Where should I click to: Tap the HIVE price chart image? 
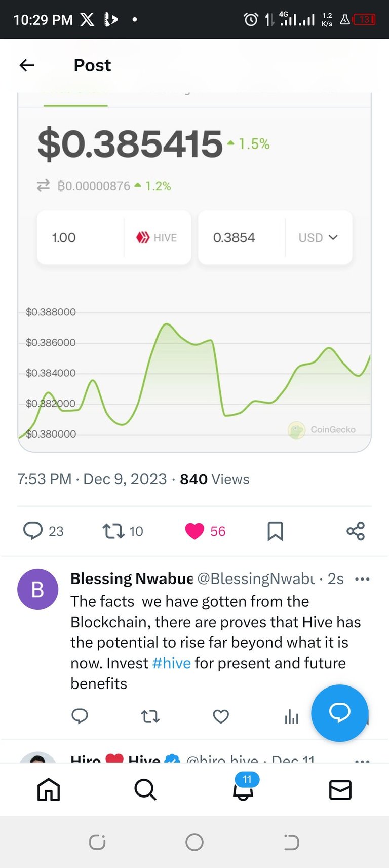[x=194, y=272]
